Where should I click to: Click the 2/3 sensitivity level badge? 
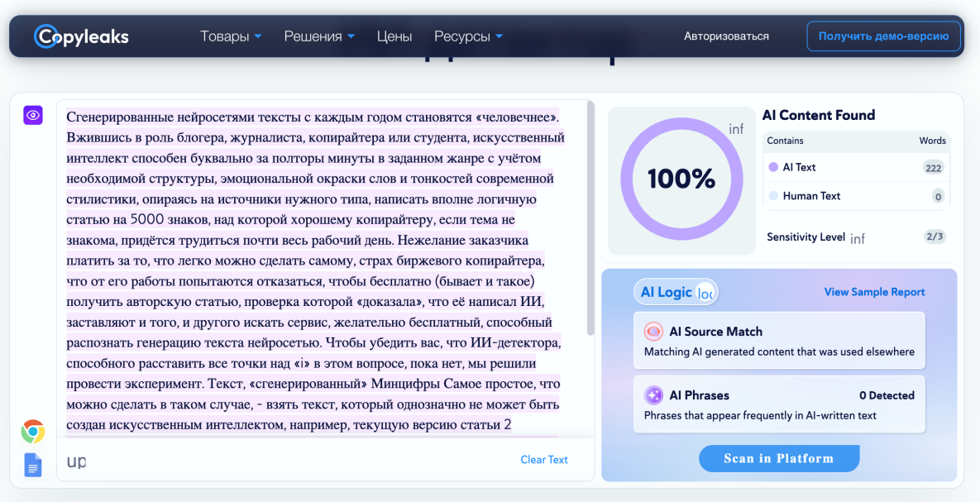[x=935, y=237]
